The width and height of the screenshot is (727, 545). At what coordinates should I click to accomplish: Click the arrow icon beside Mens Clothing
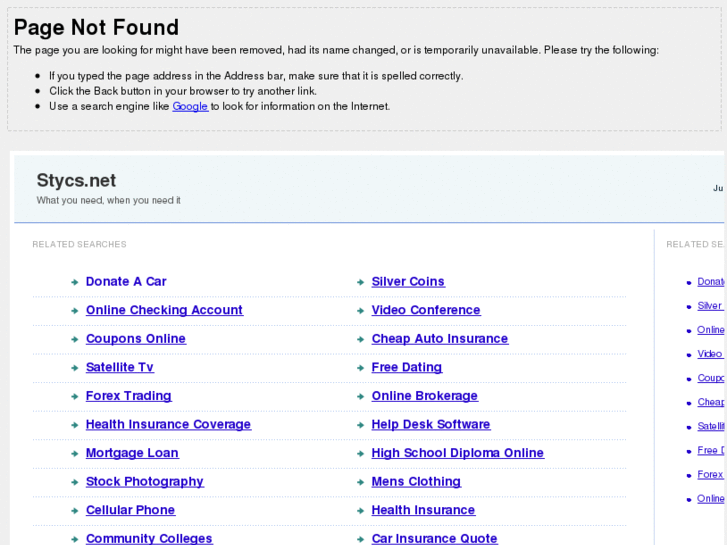click(x=360, y=482)
